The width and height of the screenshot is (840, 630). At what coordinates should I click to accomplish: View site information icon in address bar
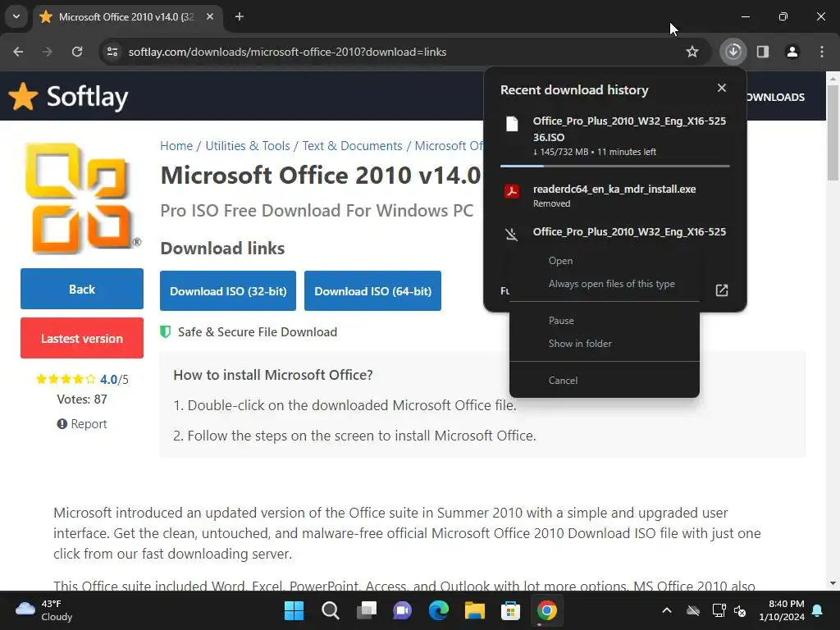click(x=112, y=52)
